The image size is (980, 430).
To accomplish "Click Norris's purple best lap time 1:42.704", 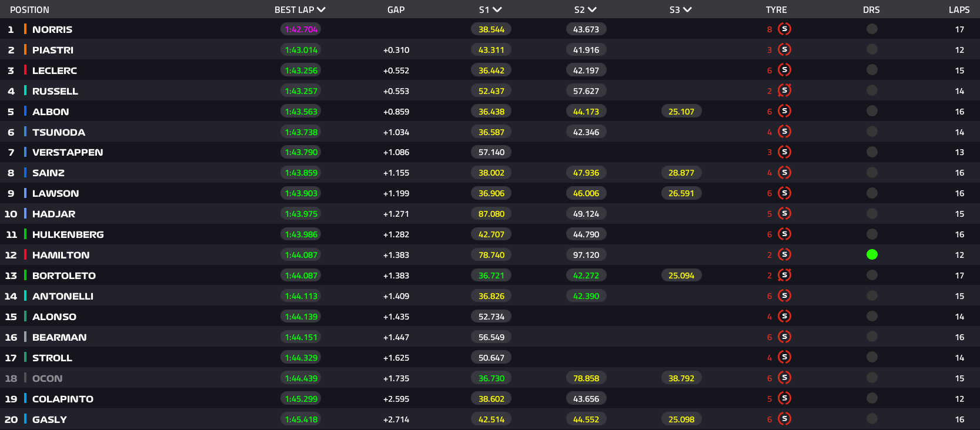I will point(301,29).
